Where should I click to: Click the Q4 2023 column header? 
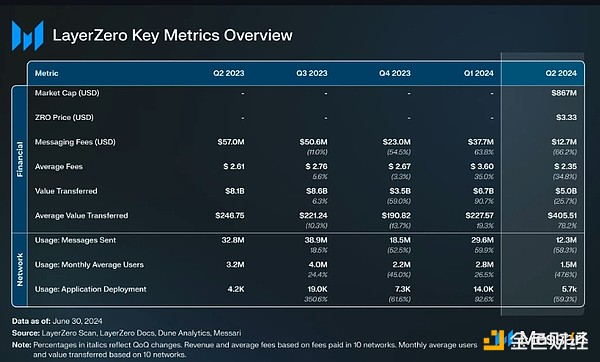[x=395, y=73]
